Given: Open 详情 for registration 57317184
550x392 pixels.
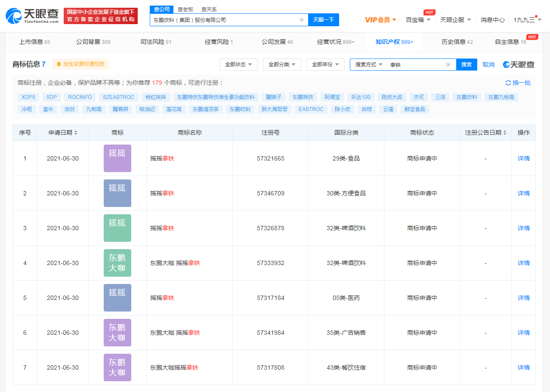Looking at the screenshot, I should [x=524, y=298].
